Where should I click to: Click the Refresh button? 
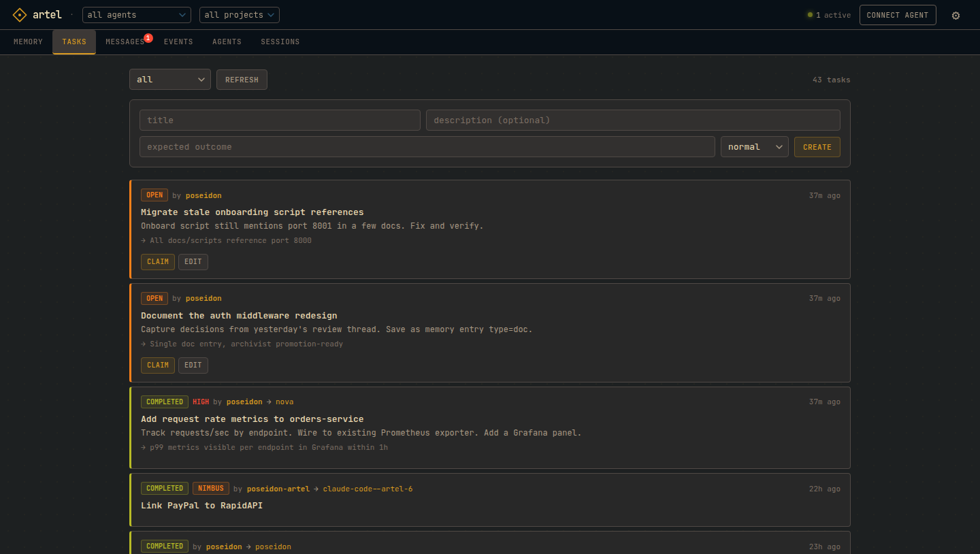(x=242, y=80)
